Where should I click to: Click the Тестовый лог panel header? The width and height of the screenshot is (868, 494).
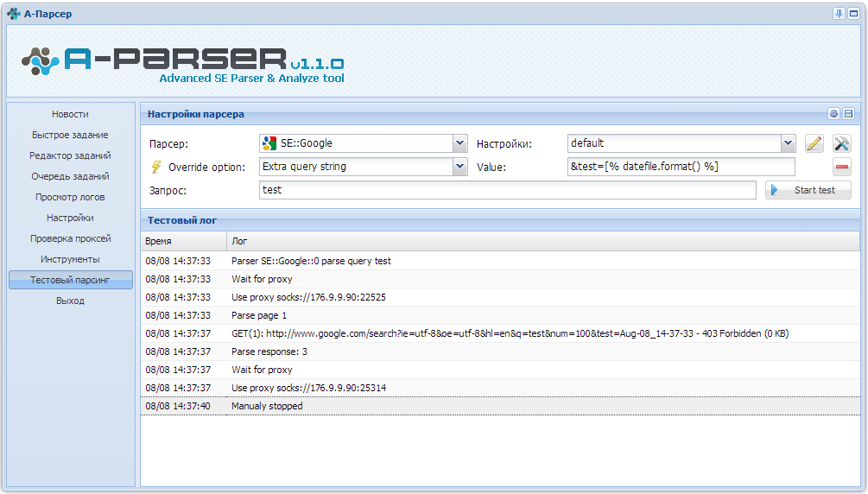[500, 220]
